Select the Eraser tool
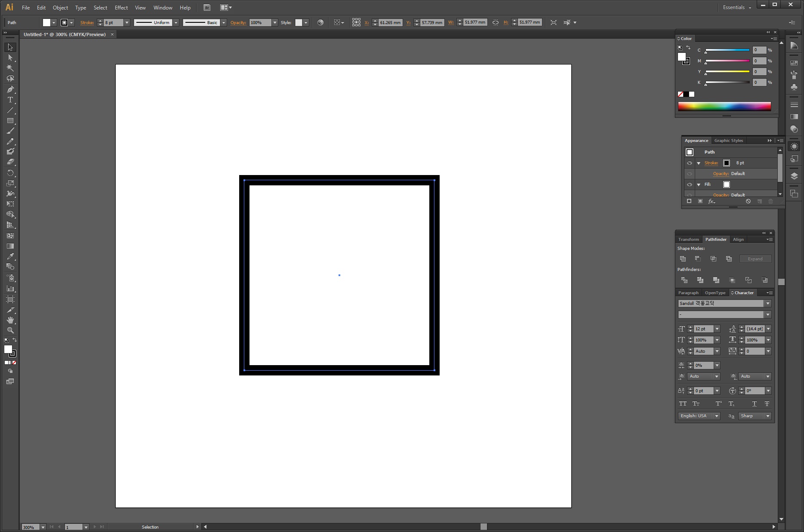The height and width of the screenshot is (532, 804). 10,162
